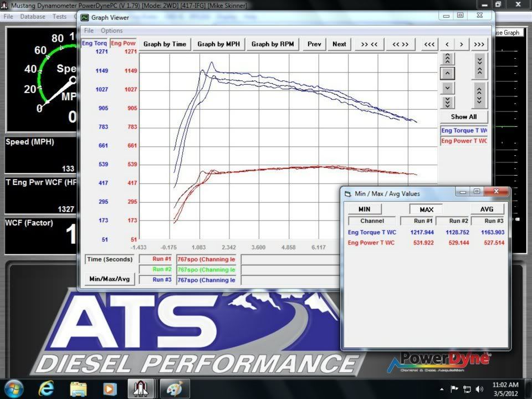Open Windows Media Player from the taskbar
This screenshot has width=532, height=399.
click(110, 389)
